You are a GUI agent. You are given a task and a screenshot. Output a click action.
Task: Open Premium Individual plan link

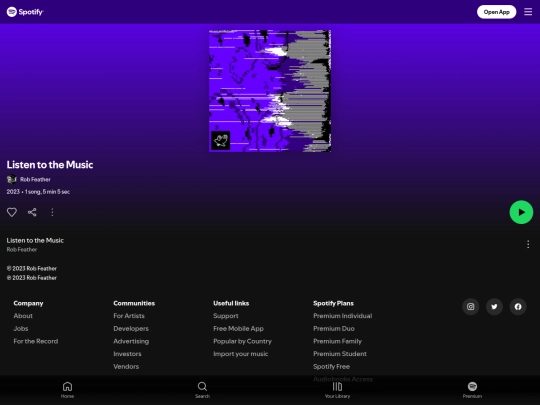click(x=343, y=316)
